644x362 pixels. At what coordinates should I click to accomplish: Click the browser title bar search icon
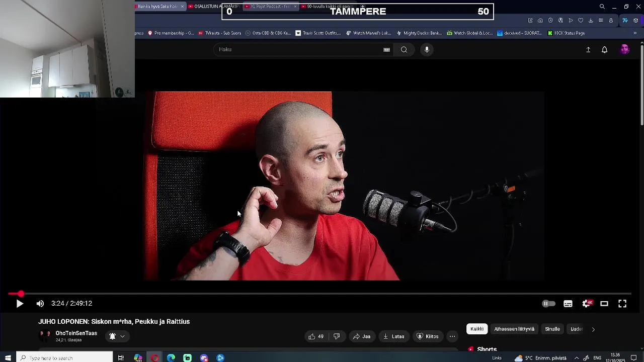[x=602, y=7]
